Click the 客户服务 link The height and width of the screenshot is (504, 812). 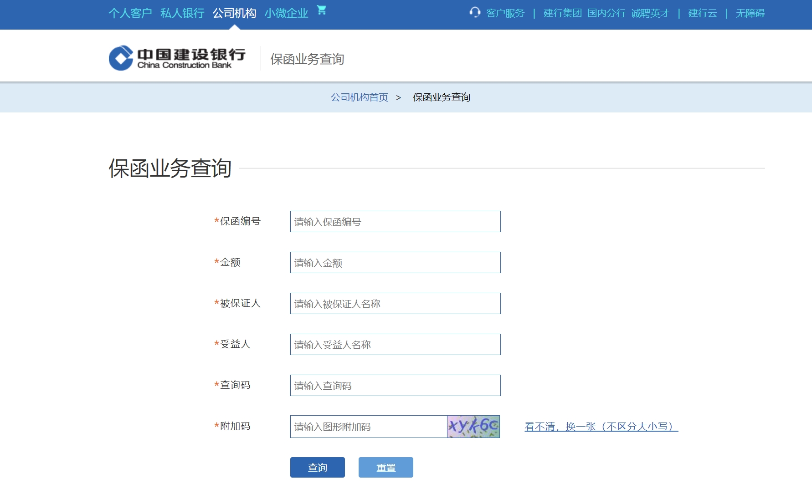tap(505, 13)
